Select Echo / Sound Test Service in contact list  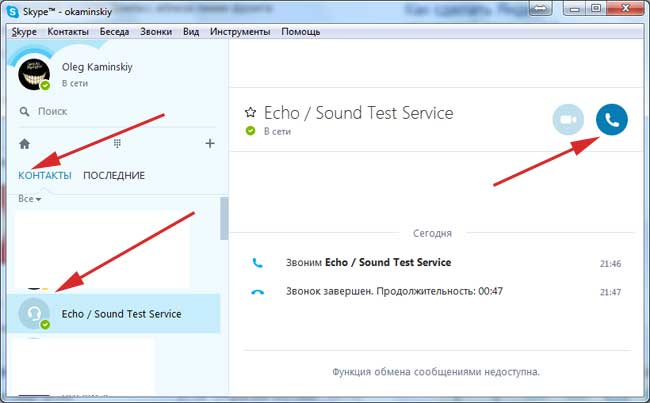pyautogui.click(x=122, y=313)
